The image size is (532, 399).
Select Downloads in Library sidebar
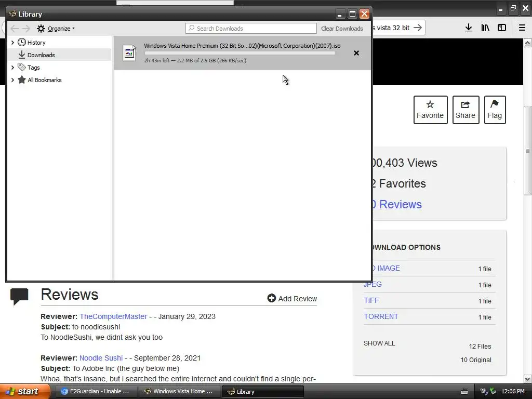pyautogui.click(x=41, y=55)
